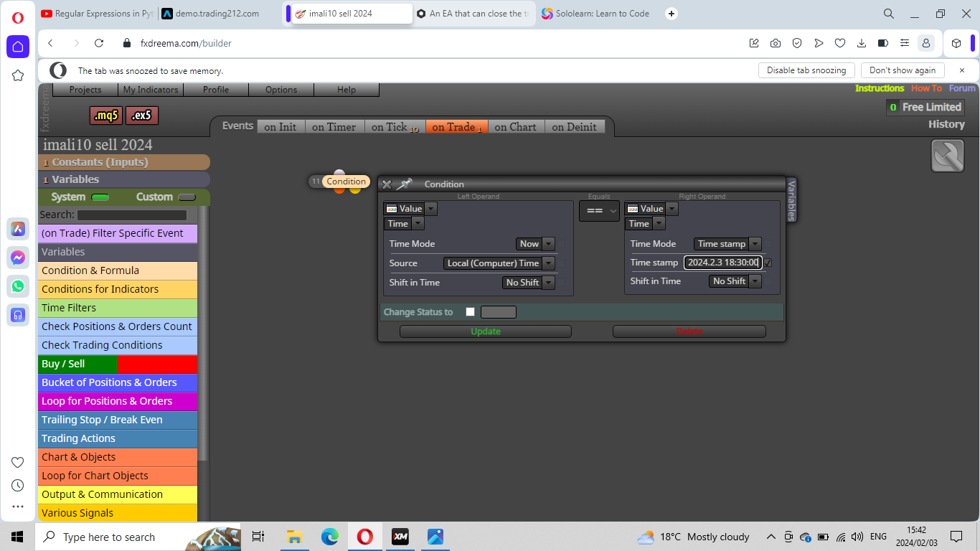This screenshot has height=551, width=980.
Task: Switch to the on Init event tab
Action: point(280,127)
